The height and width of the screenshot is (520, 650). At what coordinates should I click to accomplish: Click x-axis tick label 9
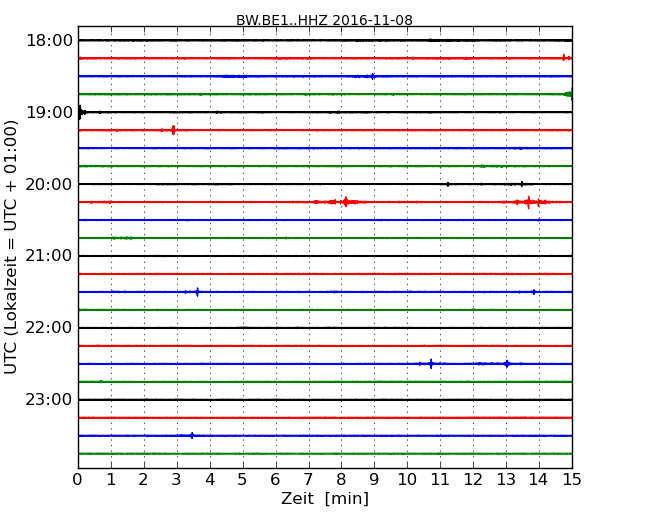click(x=374, y=480)
